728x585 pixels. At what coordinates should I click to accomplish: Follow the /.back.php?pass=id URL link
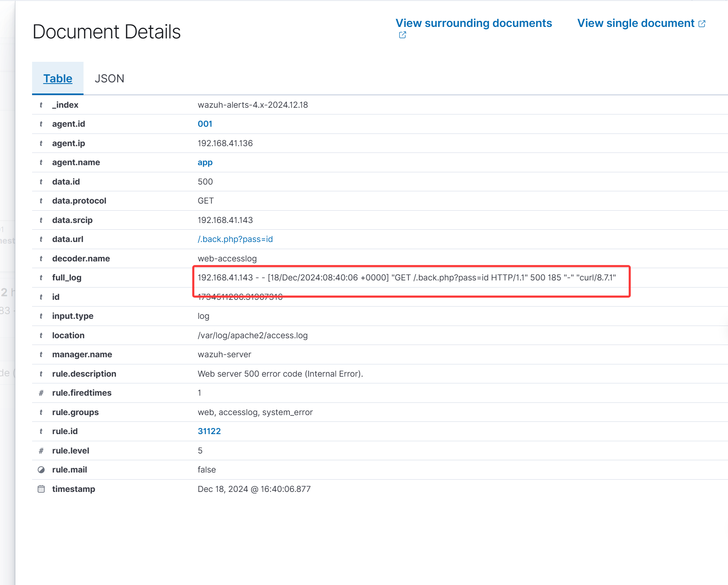235,239
